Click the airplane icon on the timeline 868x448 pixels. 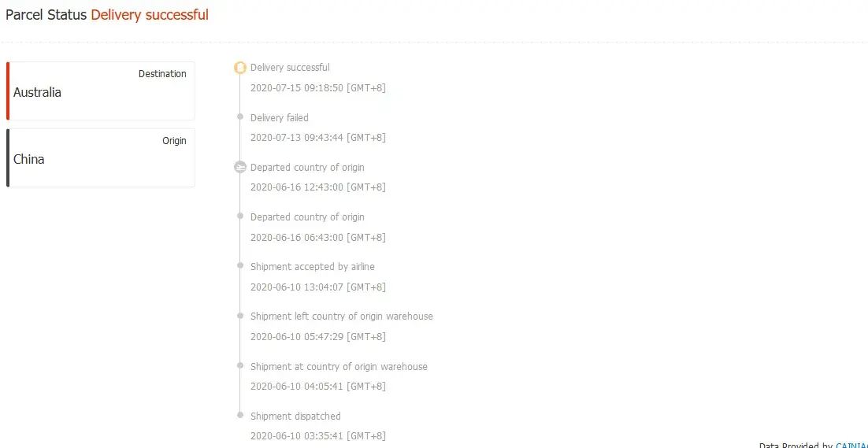point(240,167)
